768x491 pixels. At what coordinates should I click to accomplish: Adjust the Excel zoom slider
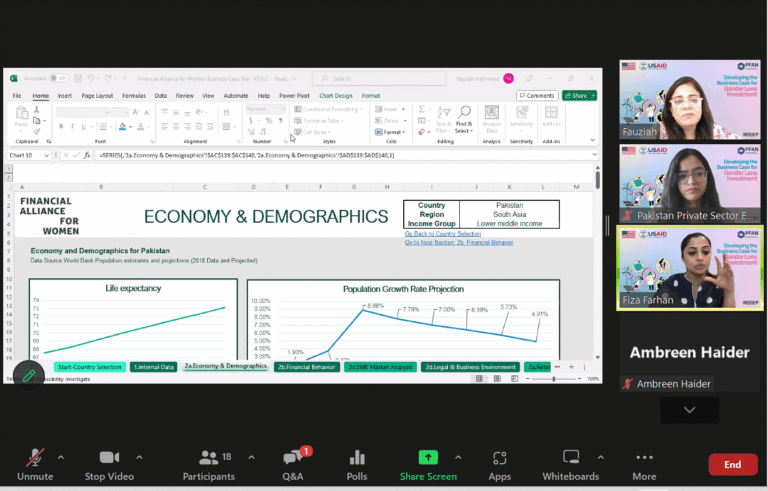point(555,379)
